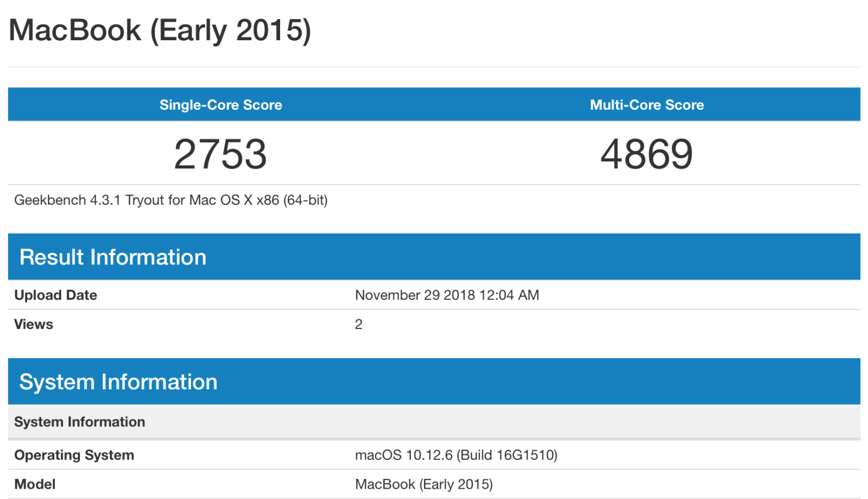
Task: Click the blue System Information section header
Action: [434, 382]
